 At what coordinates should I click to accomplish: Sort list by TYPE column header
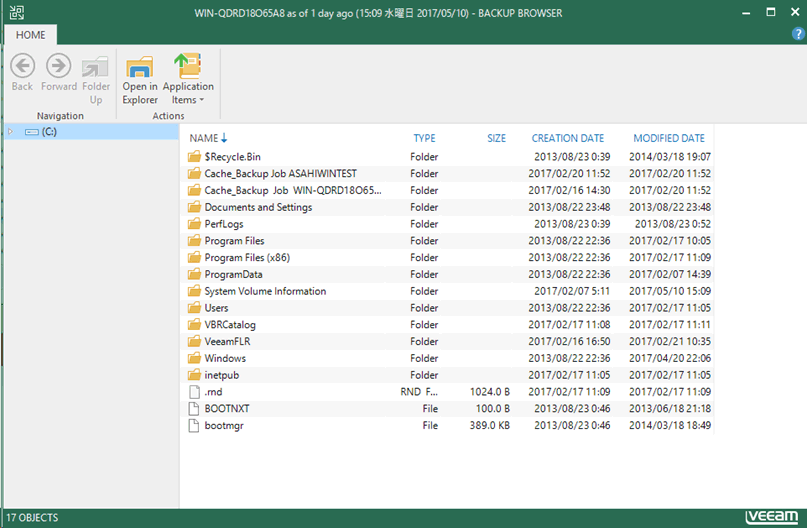425,138
